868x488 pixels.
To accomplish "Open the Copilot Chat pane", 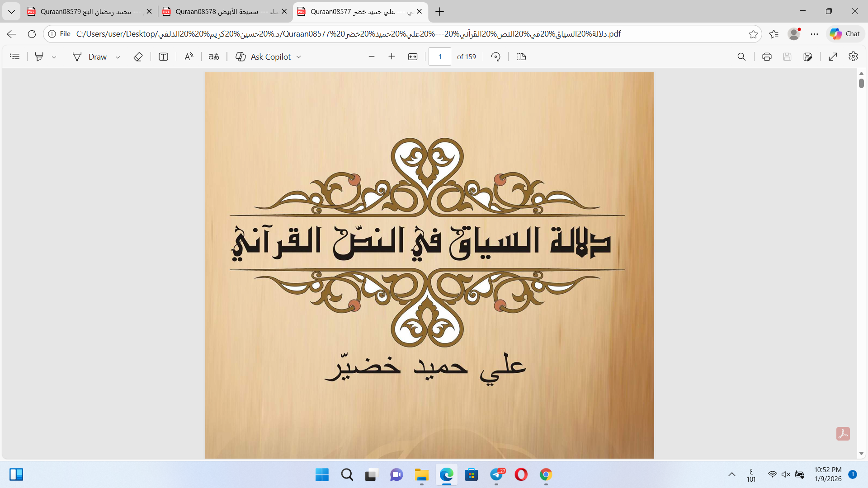I will point(845,34).
